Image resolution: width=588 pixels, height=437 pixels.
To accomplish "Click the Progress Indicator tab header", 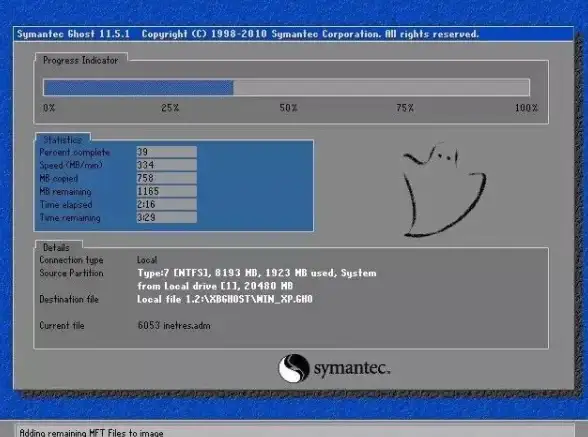I will pos(81,60).
